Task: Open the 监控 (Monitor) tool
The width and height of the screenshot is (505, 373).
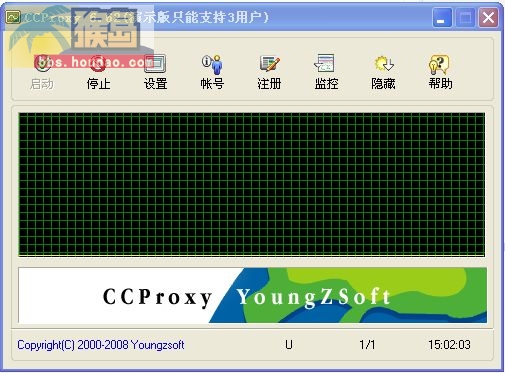Action: [x=326, y=72]
